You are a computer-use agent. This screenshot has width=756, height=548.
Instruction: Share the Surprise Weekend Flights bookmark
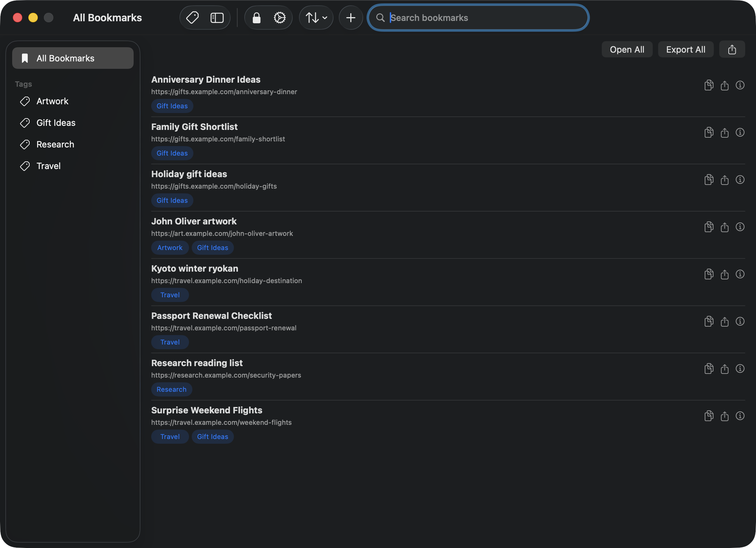pyautogui.click(x=725, y=416)
